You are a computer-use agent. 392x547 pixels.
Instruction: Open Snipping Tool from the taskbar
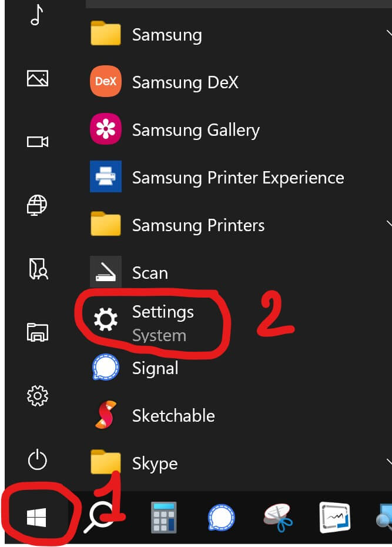(x=278, y=518)
